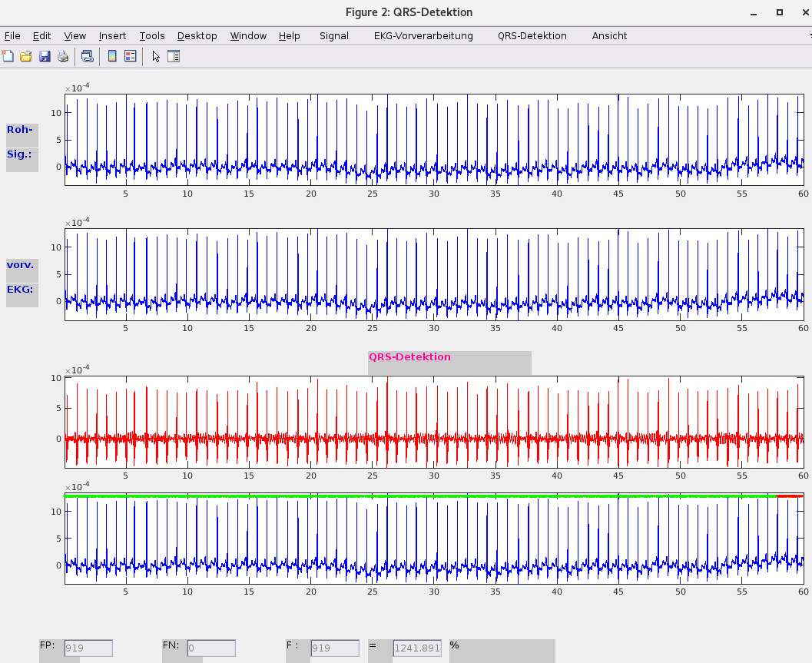Image resolution: width=812 pixels, height=663 pixels.
Task: Click the red segment of the detection bar
Action: click(789, 496)
